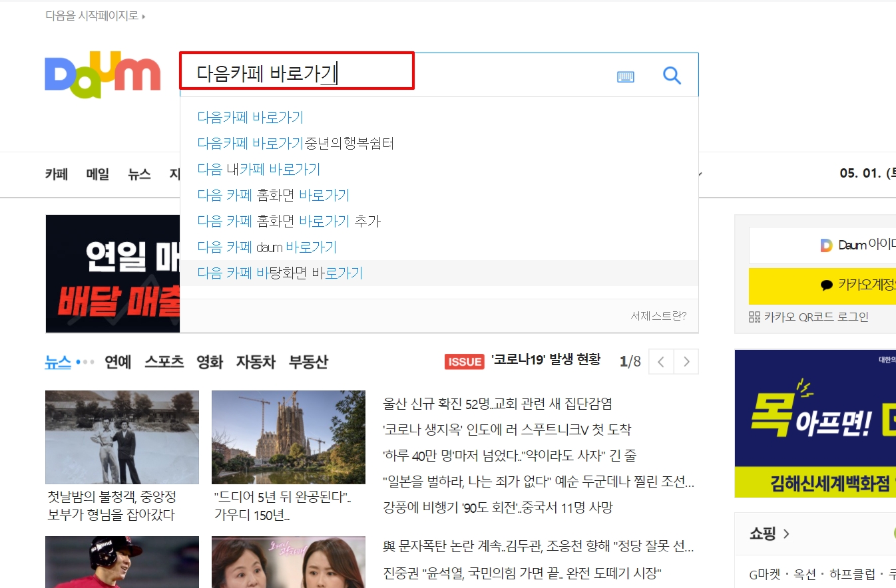Select the 연예 tab
The width and height of the screenshot is (896, 588).
click(x=118, y=362)
